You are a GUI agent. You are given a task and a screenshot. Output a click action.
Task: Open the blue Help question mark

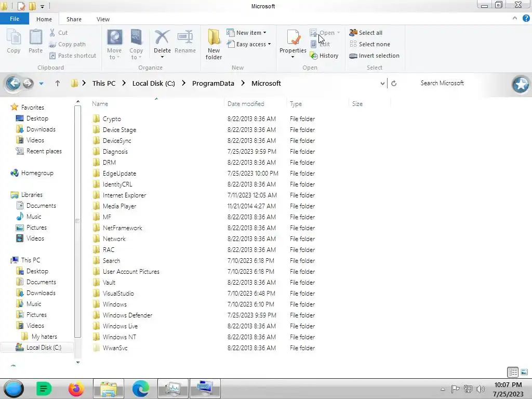(x=526, y=18)
